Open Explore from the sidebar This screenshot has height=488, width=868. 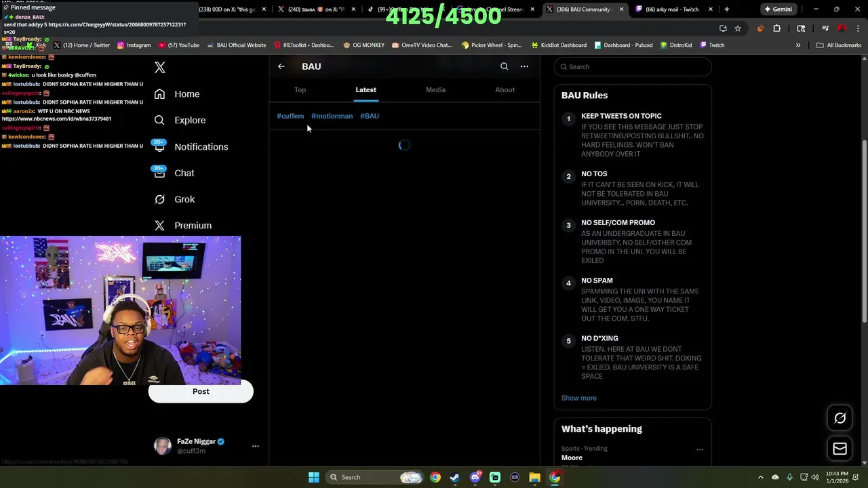click(x=180, y=120)
